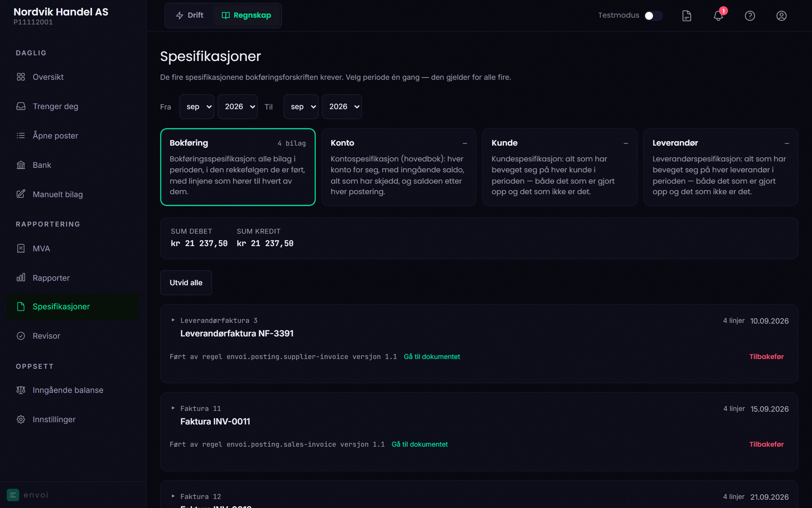The image size is (812, 508).
Task: Click the envoi logo icon
Action: [x=13, y=495]
